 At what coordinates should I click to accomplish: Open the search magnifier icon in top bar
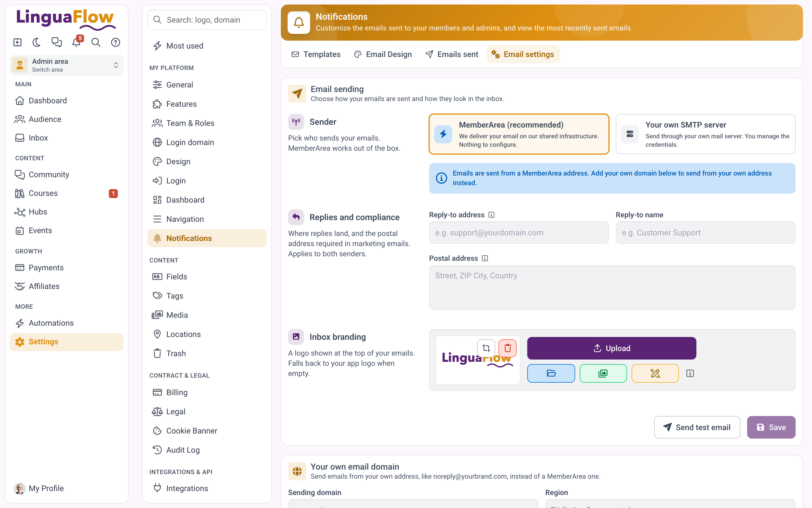click(96, 42)
